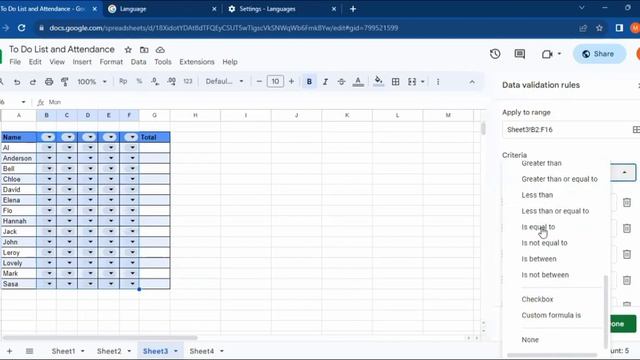The image size is (640, 360).
Task: Select 'Is not between' criteria option
Action: 545,275
